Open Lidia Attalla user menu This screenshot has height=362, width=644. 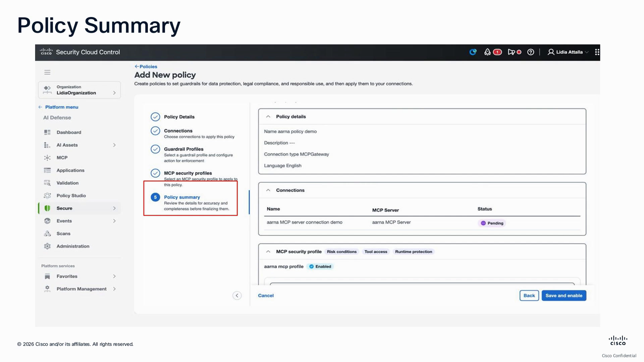pyautogui.click(x=568, y=52)
